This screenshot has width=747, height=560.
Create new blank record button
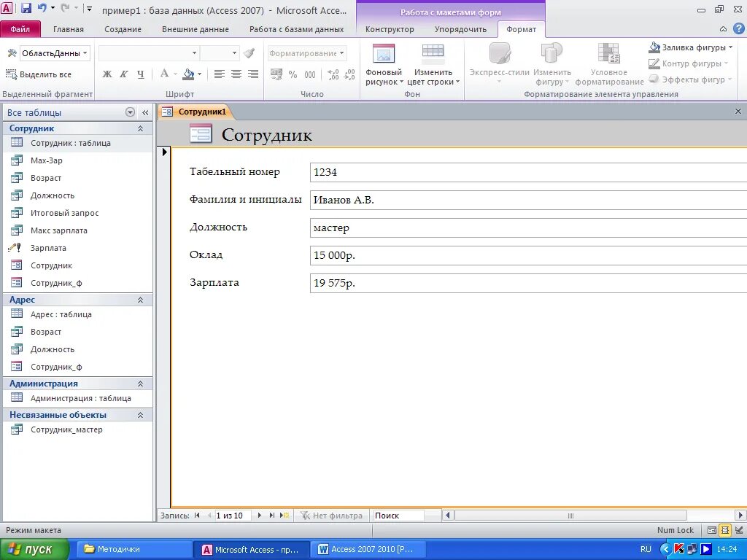click(285, 516)
